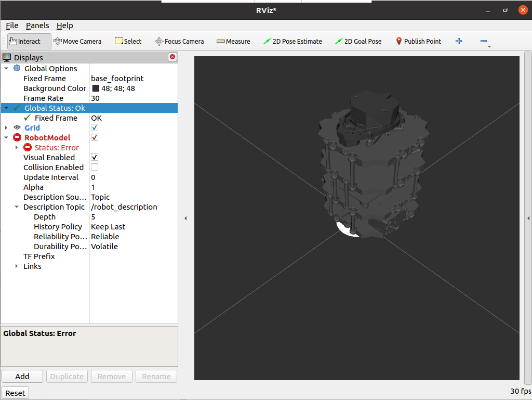Activate the Measure tool
532x400 pixels.
coord(233,41)
